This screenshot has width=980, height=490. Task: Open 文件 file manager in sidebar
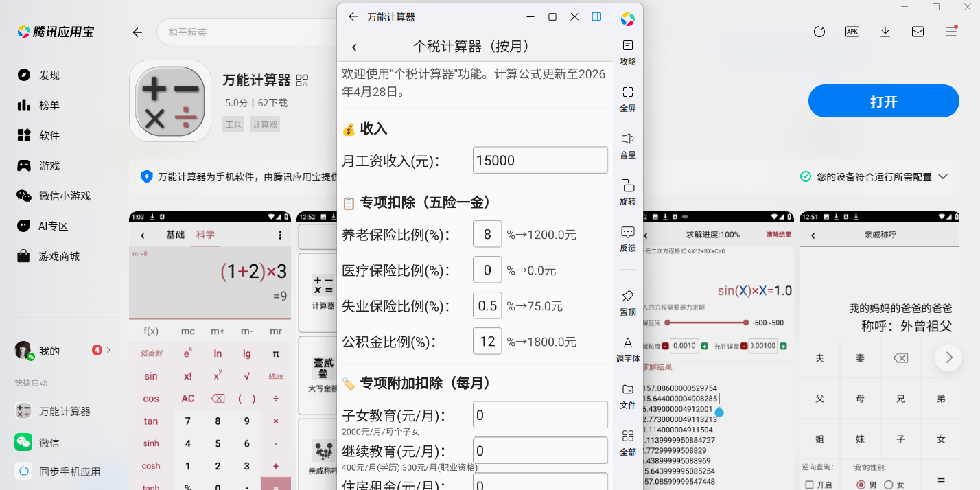[628, 396]
